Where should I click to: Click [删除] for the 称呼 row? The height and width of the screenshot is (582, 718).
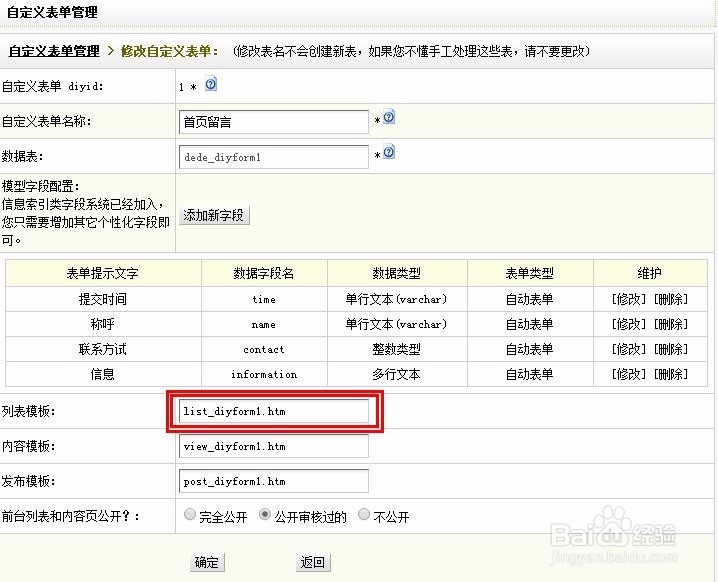[671, 325]
